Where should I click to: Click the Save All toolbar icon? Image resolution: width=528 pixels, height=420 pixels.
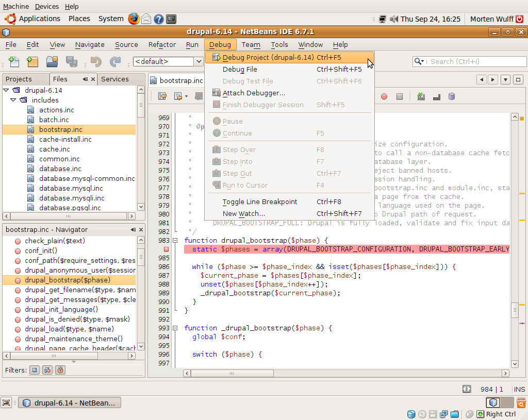(x=71, y=62)
